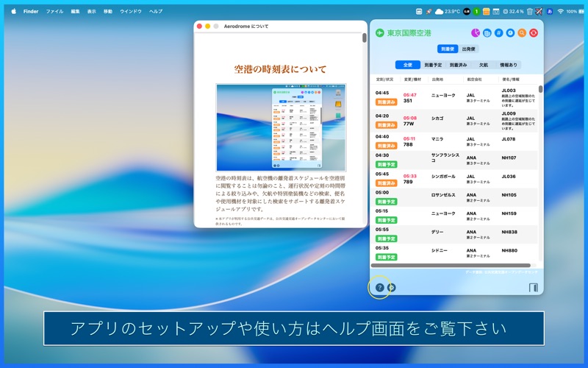The image size is (588, 368).
Task: Open the ヘルプ menu
Action: (156, 11)
